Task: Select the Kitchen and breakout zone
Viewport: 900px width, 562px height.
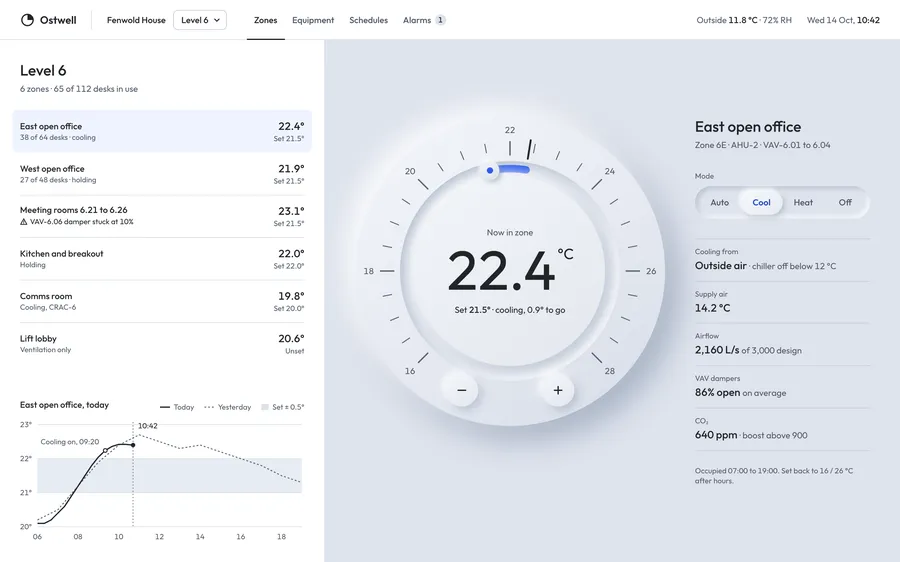Action: 162,259
